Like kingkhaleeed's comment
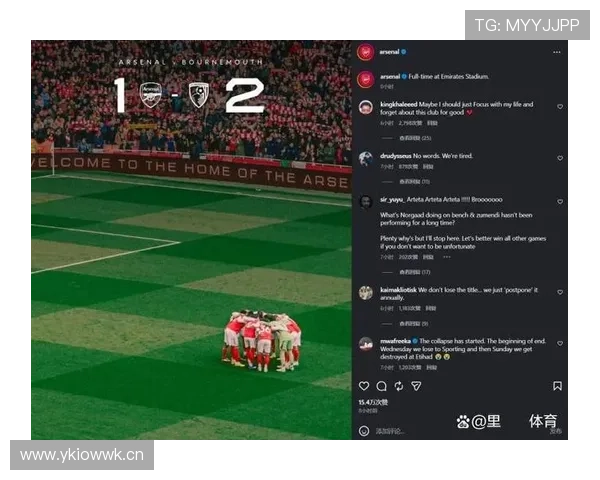The width and height of the screenshot is (600, 480). pos(560,106)
